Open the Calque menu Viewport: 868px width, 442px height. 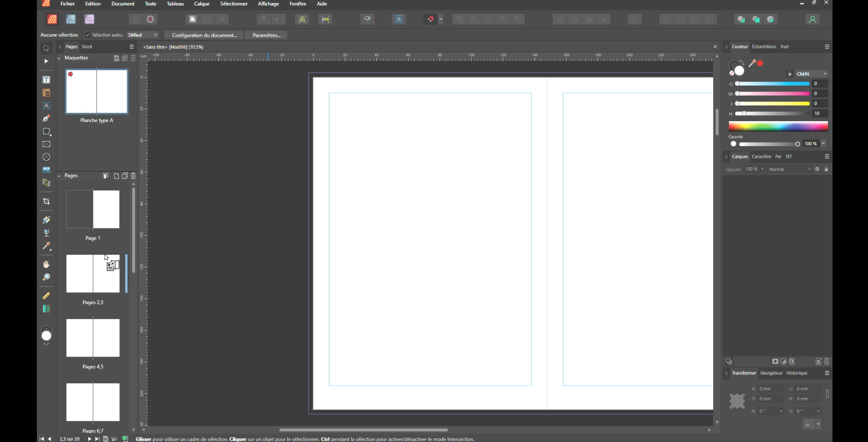(x=202, y=4)
